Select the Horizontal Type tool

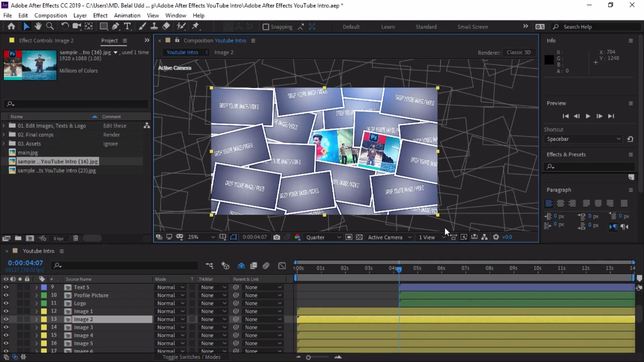coord(127,26)
